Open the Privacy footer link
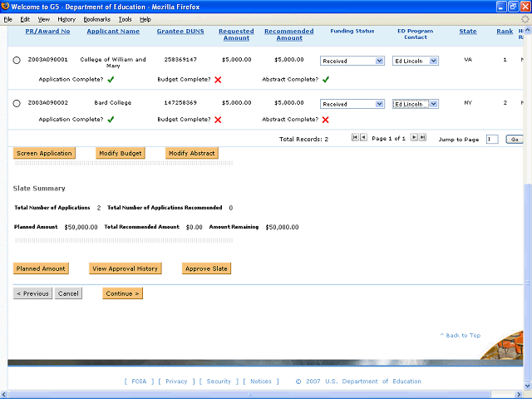 click(176, 382)
